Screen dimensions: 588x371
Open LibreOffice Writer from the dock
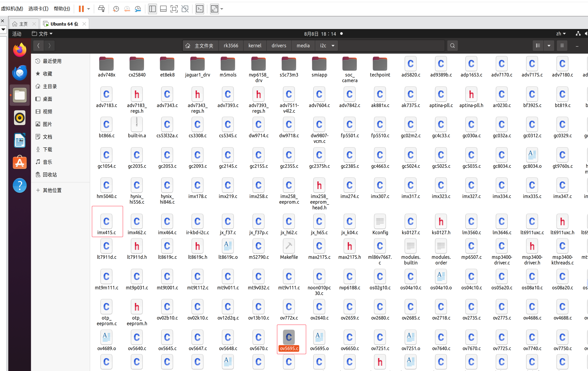(x=20, y=140)
